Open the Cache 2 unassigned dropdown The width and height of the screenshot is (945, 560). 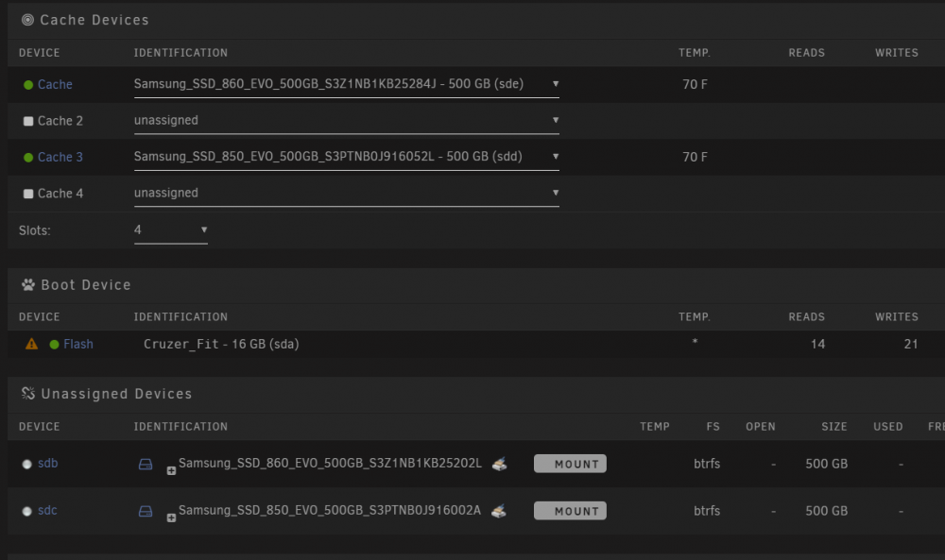point(347,121)
